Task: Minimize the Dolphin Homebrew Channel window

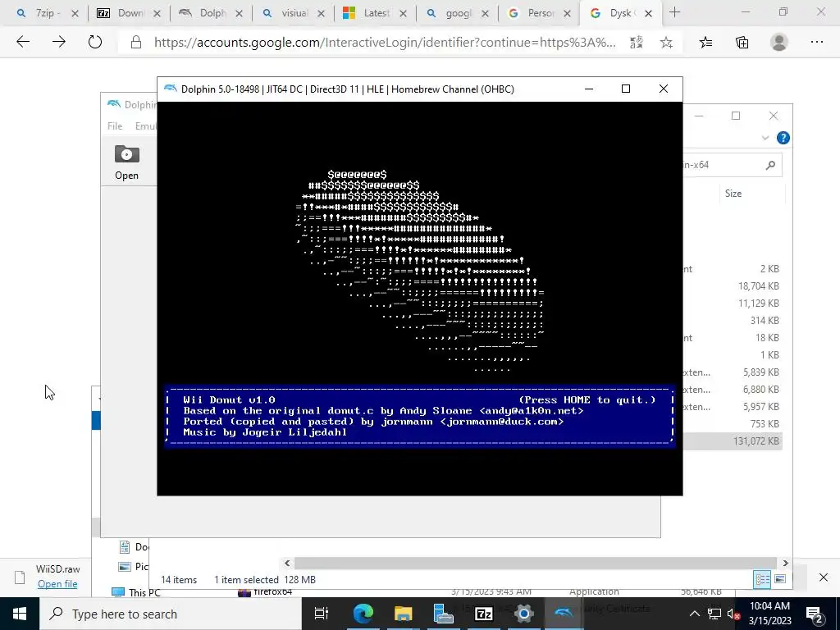Action: pos(589,89)
